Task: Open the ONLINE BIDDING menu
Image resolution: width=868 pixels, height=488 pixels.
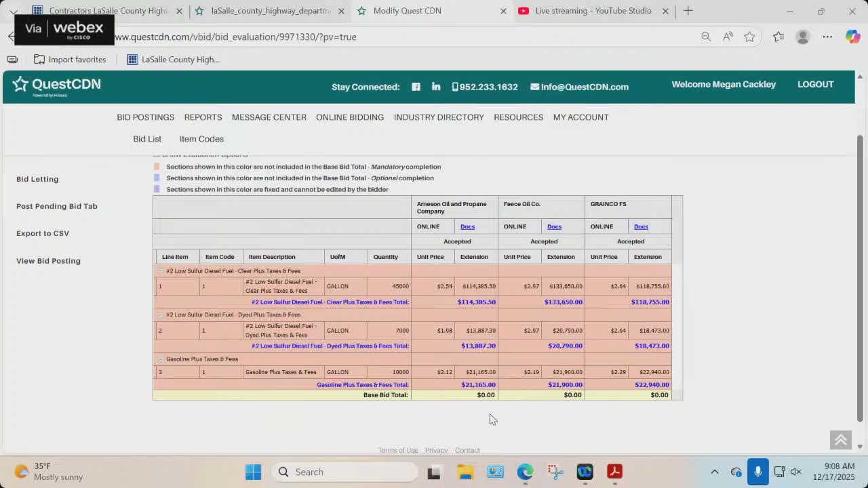Action: [349, 117]
